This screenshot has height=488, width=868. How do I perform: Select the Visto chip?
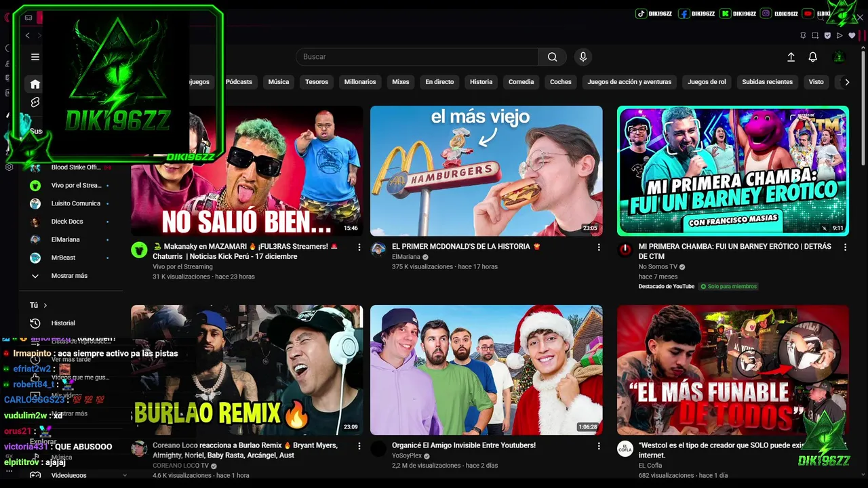[816, 82]
